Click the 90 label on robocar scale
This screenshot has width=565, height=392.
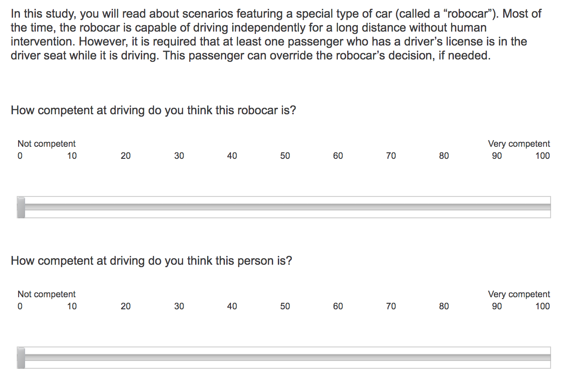(x=497, y=156)
